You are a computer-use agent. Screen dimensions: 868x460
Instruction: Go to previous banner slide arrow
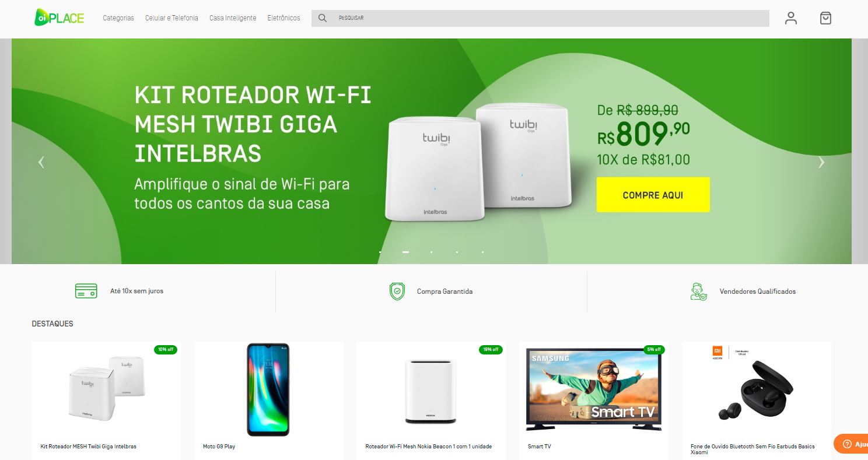[x=41, y=163]
